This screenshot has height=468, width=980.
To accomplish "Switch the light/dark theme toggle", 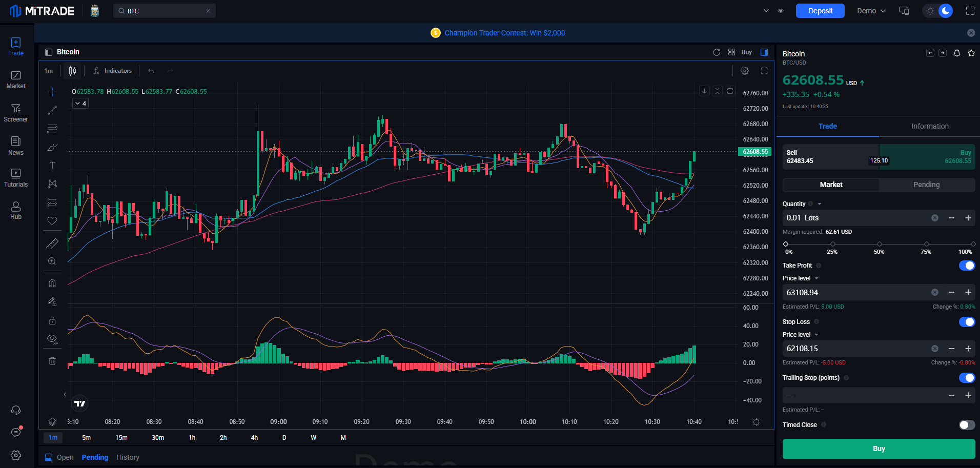I will [x=938, y=11].
